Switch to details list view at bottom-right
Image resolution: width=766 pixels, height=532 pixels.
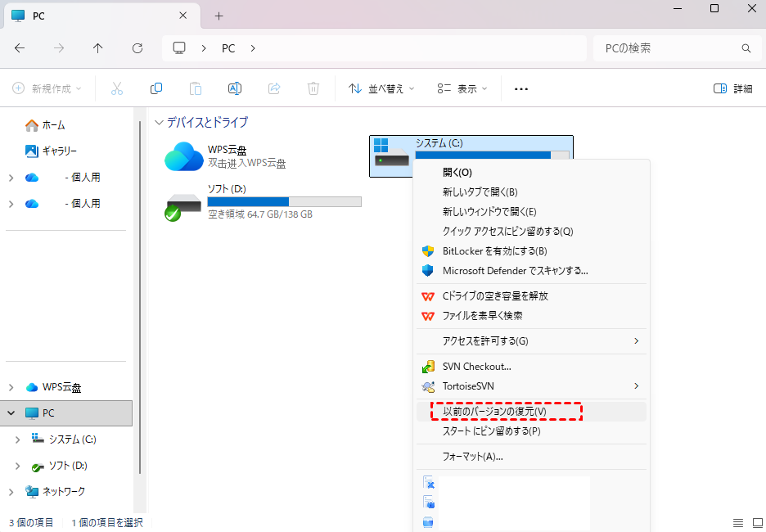point(737,522)
